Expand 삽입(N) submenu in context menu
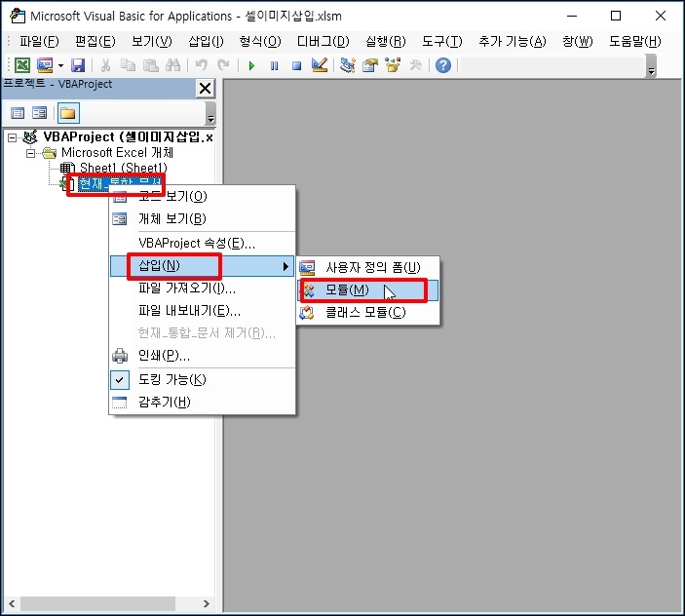Screen dimensions: 685x616 (x=203, y=266)
